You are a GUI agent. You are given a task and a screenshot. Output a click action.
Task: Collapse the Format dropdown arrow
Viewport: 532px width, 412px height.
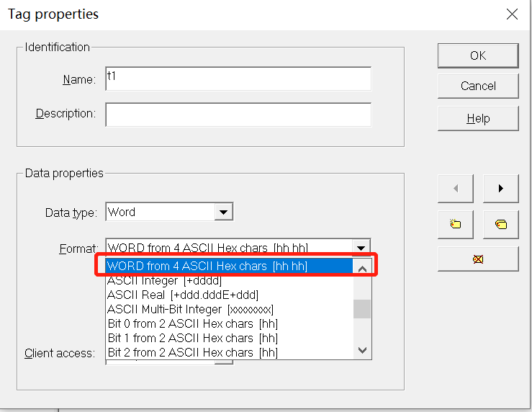point(362,248)
